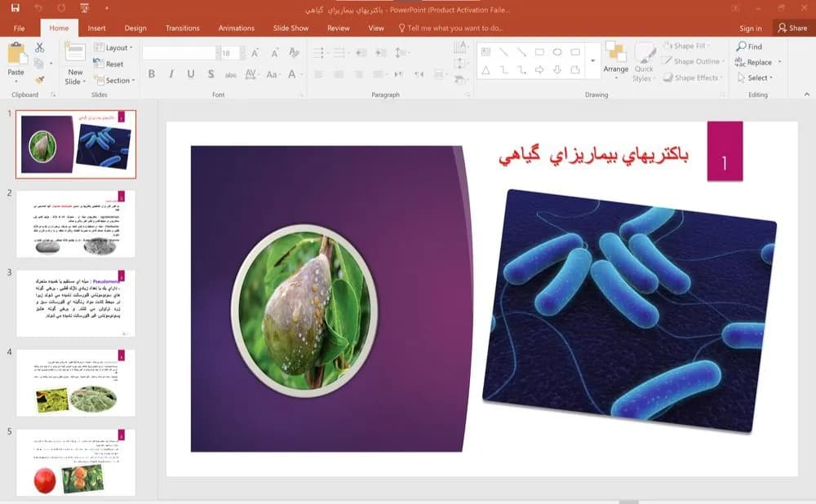
Task: Clear all formatting icon
Action: pyautogui.click(x=294, y=52)
